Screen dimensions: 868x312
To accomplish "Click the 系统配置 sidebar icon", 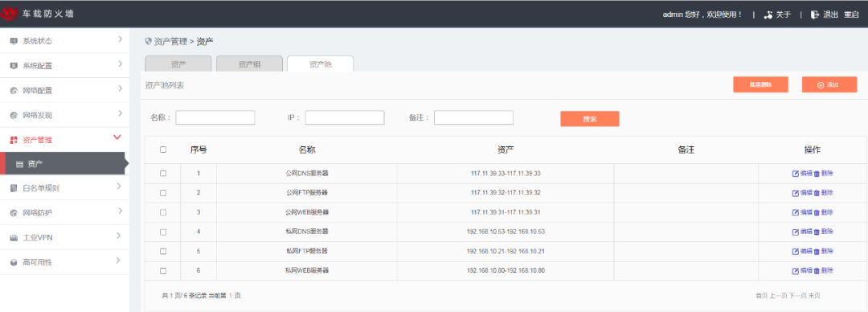I will (x=14, y=66).
